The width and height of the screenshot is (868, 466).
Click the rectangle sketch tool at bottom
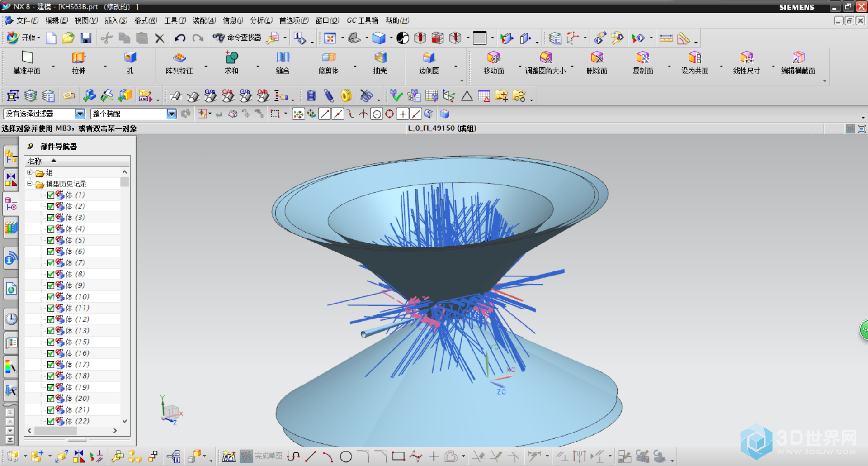(398, 456)
